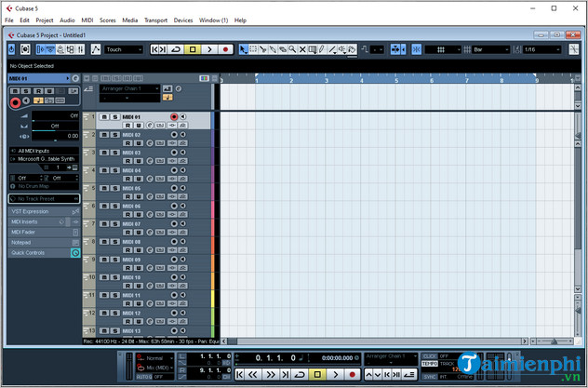Select the Glue tool

pos(273,49)
